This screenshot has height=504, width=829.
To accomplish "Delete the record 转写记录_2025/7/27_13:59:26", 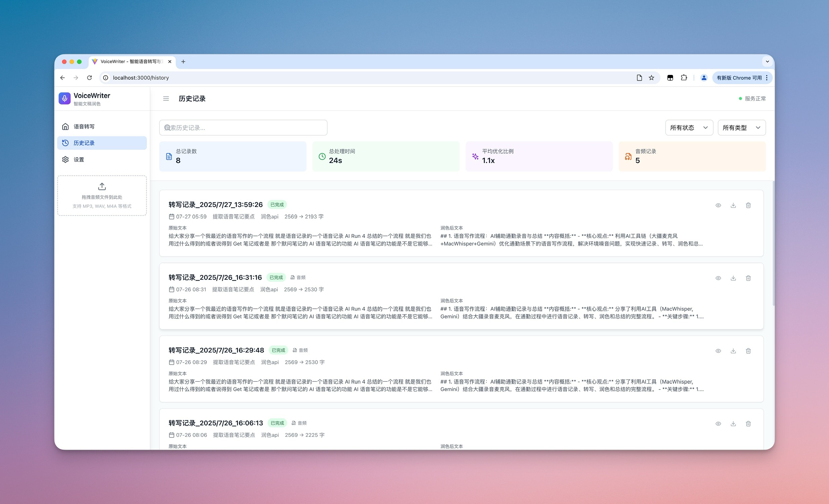I will [748, 205].
